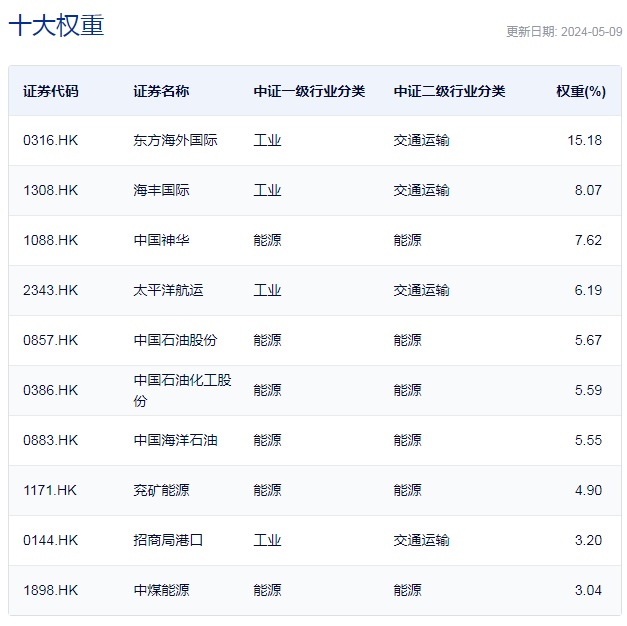Select stock name 中国神华
This screenshot has height=626, width=627.
click(161, 240)
